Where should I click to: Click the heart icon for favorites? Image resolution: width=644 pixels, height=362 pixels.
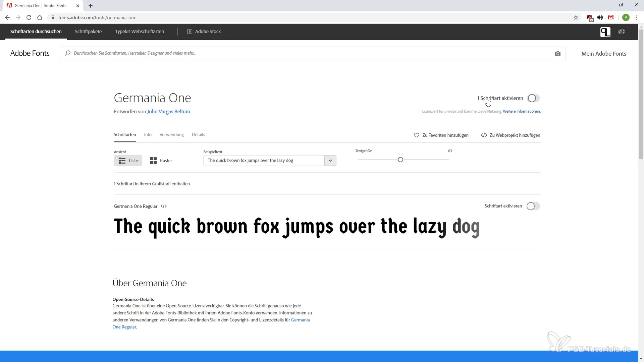416,135
